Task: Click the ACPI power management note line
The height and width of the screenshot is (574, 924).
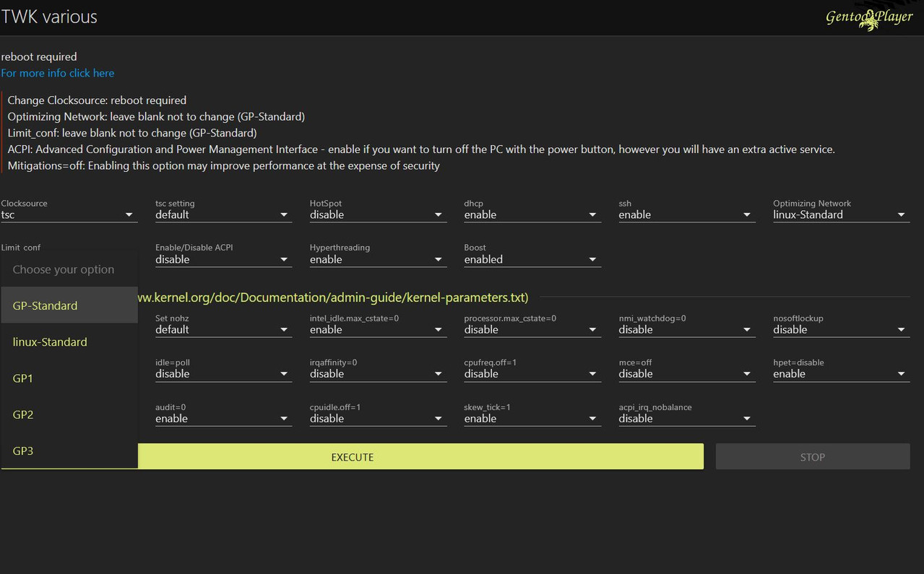Action: tap(421, 149)
